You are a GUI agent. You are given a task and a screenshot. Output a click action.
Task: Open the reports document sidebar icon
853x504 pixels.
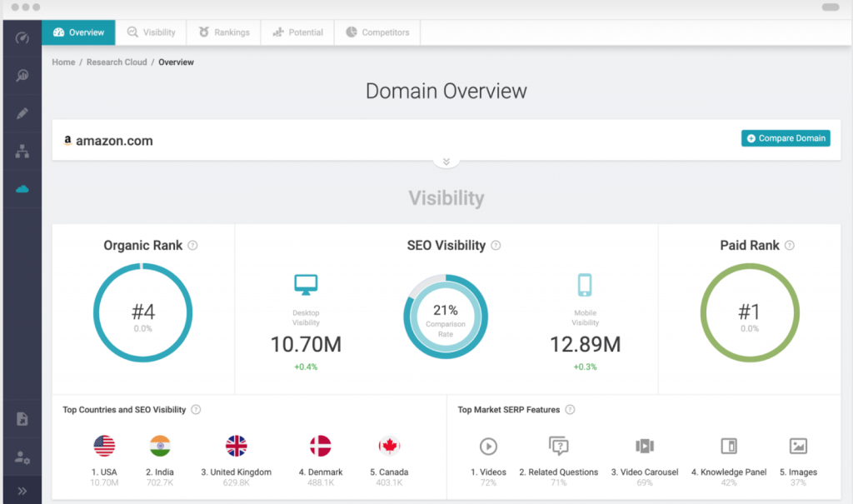(x=22, y=419)
